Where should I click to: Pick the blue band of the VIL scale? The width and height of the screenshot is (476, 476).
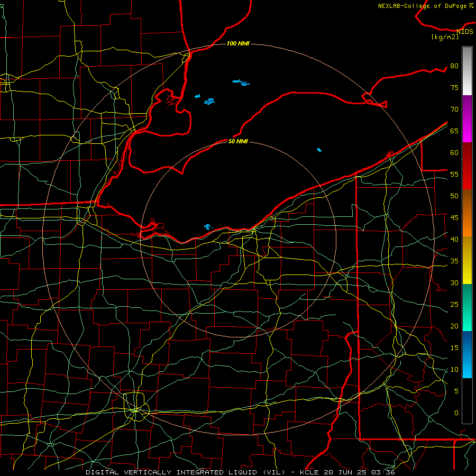tap(467, 354)
